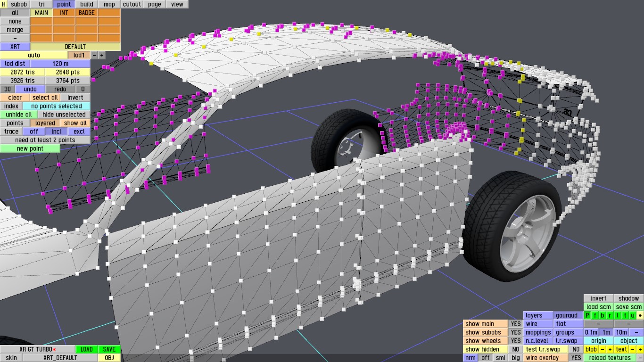Select the INT layer cell
Viewport: 644px width, 362px height.
64,13
